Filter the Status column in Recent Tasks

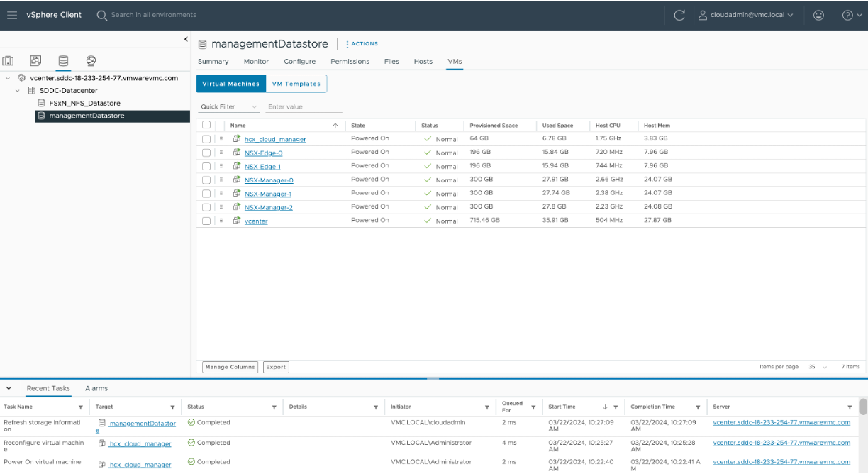(x=274, y=407)
